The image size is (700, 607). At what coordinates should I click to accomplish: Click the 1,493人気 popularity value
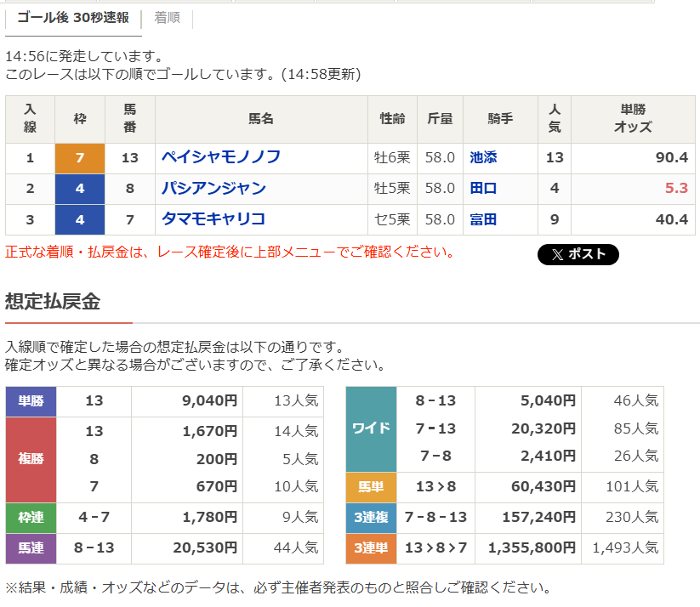(x=625, y=547)
